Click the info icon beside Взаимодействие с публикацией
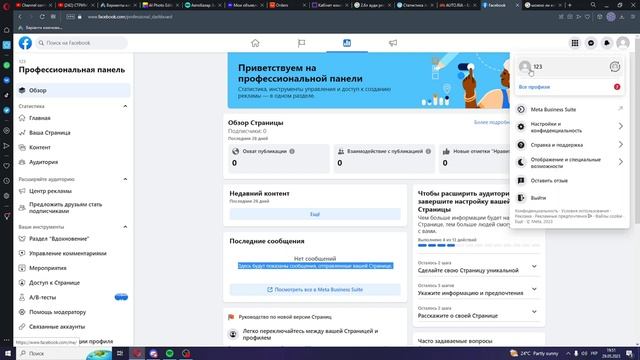This screenshot has height=360, width=640. [x=428, y=151]
